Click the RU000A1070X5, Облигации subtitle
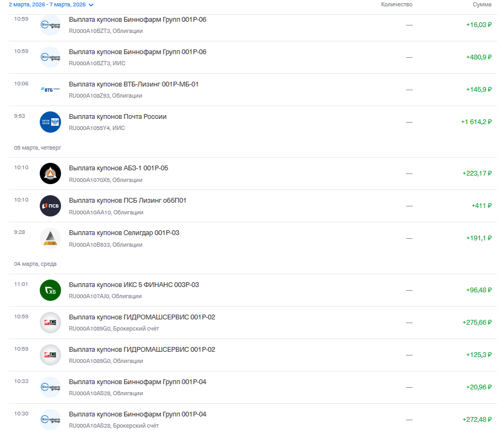 pos(105,180)
